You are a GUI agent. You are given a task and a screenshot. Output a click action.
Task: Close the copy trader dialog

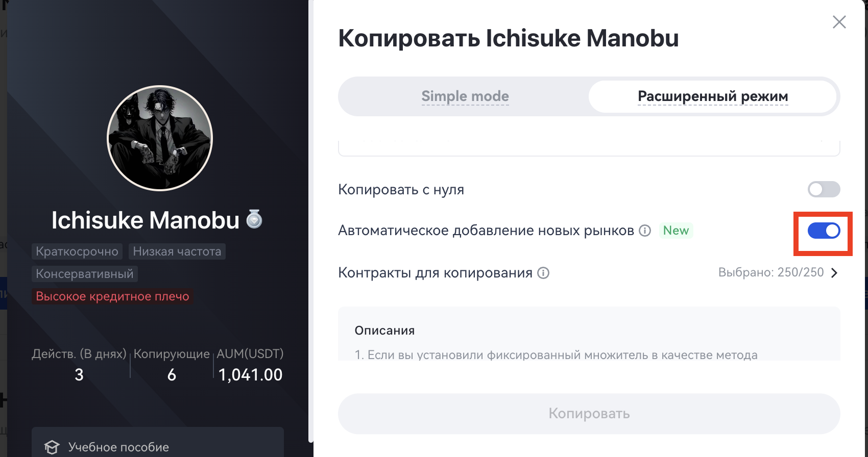coord(839,22)
